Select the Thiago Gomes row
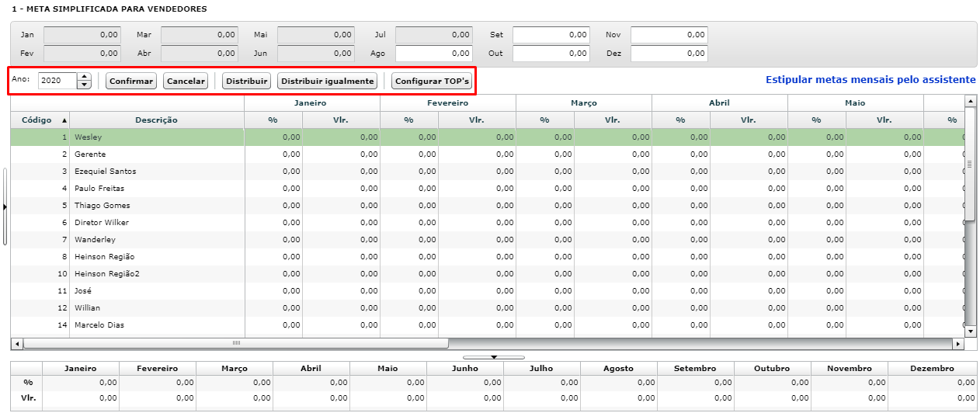Image resolution: width=980 pixels, height=413 pixels. (488, 206)
